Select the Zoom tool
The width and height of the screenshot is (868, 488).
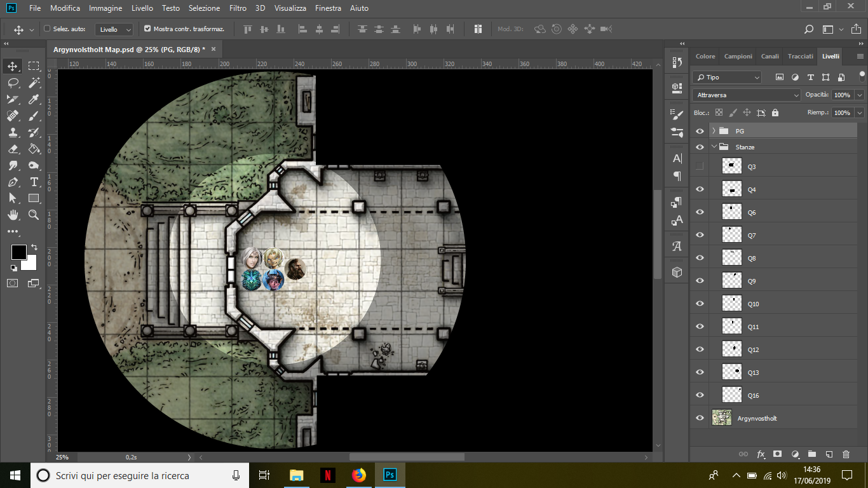point(34,215)
